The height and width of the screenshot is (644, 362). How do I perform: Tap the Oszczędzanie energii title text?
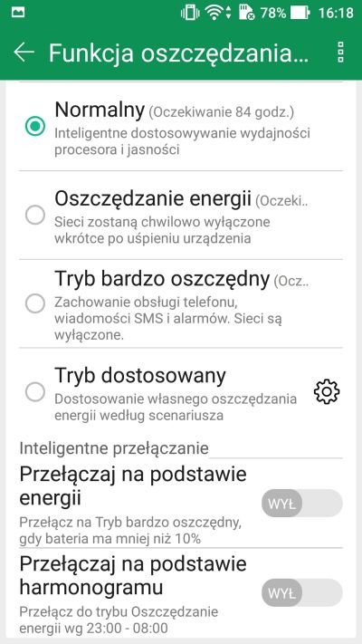point(153,198)
